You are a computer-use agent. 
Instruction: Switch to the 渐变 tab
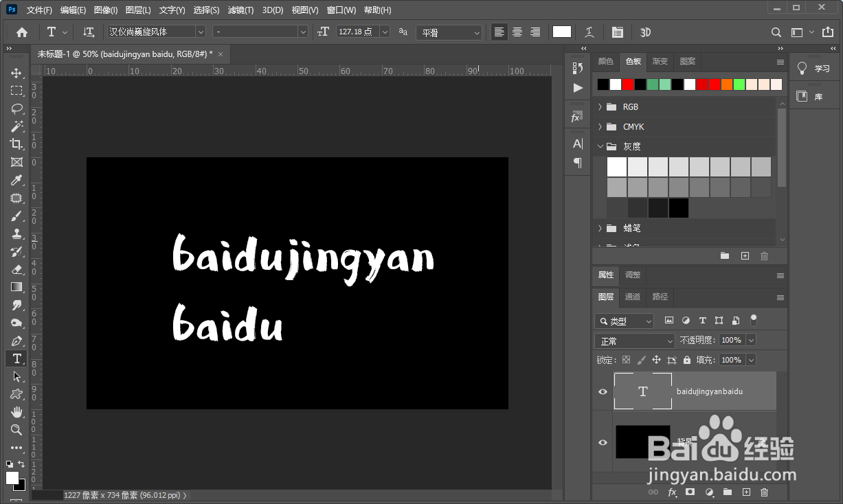(660, 62)
